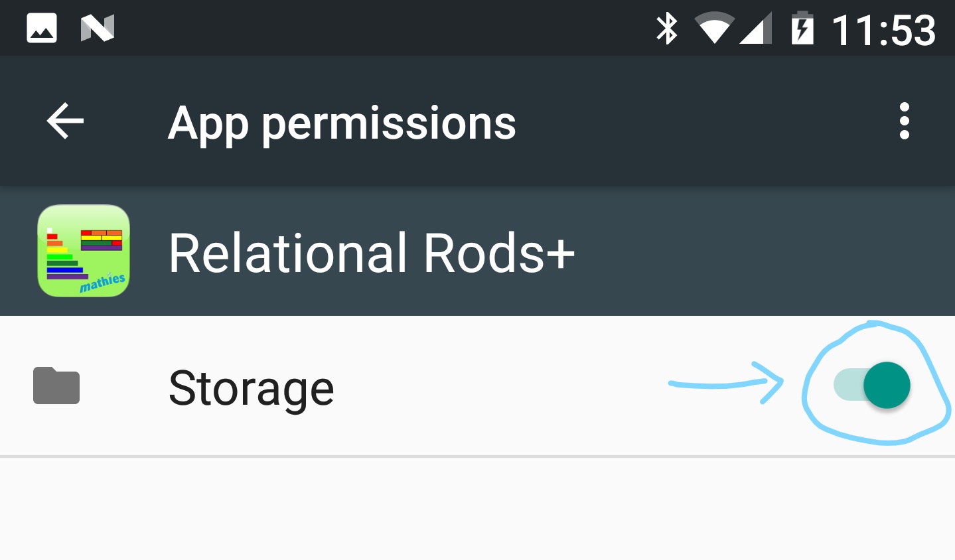Image resolution: width=955 pixels, height=560 pixels.
Task: Tap the picture notification icon in status bar
Action: (42, 29)
